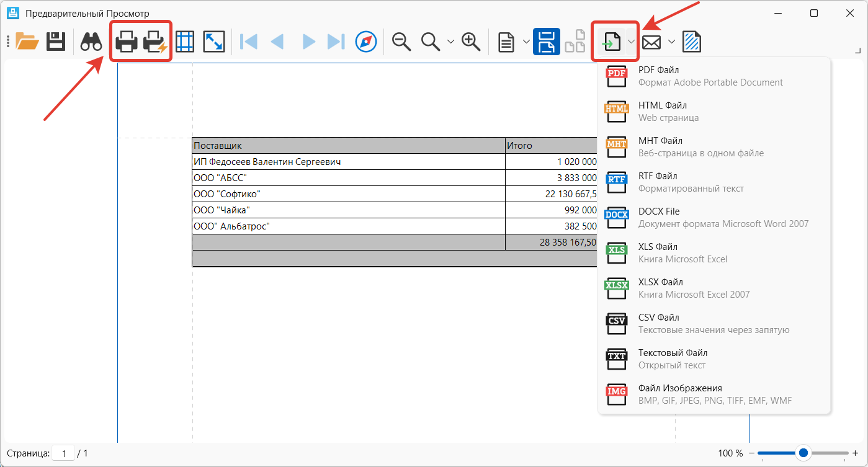
Task: Click the Export document icon
Action: pos(612,42)
